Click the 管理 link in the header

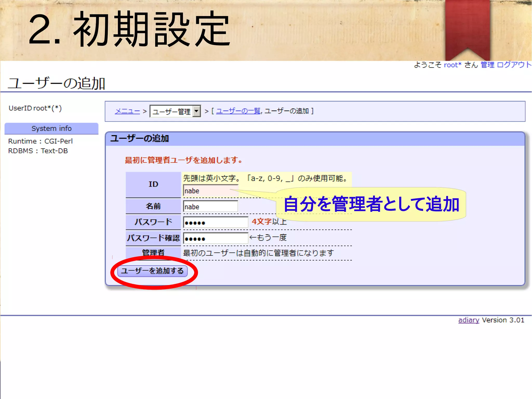coord(487,65)
